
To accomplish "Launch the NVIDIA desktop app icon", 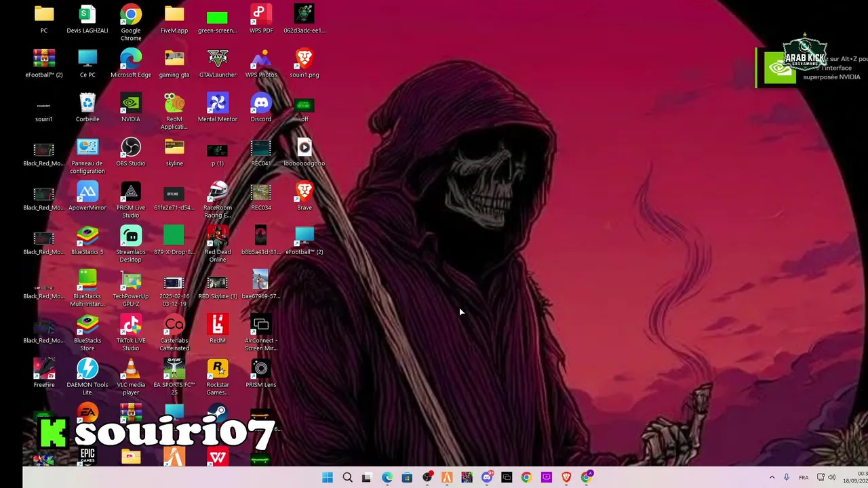I will pyautogui.click(x=131, y=108).
